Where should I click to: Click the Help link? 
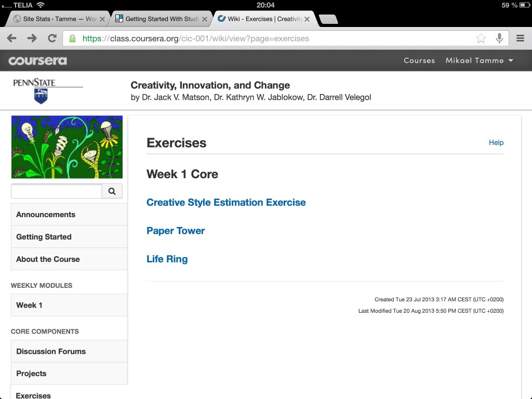point(496,142)
